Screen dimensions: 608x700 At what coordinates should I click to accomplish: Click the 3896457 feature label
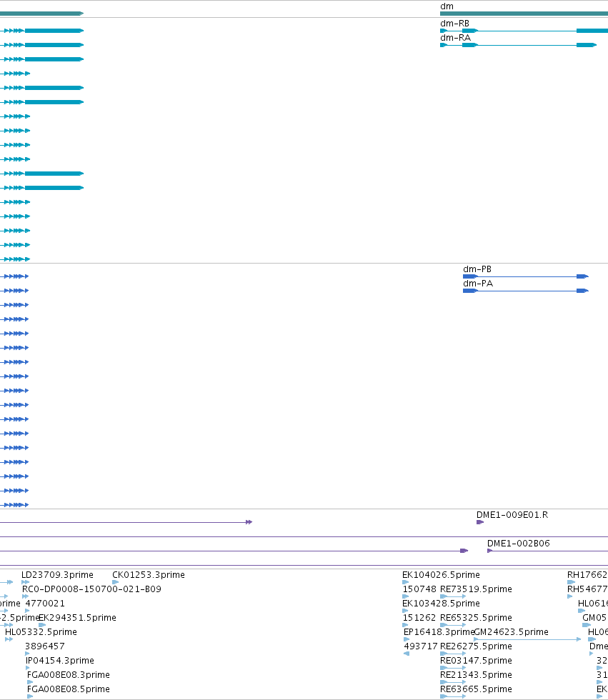click(45, 646)
